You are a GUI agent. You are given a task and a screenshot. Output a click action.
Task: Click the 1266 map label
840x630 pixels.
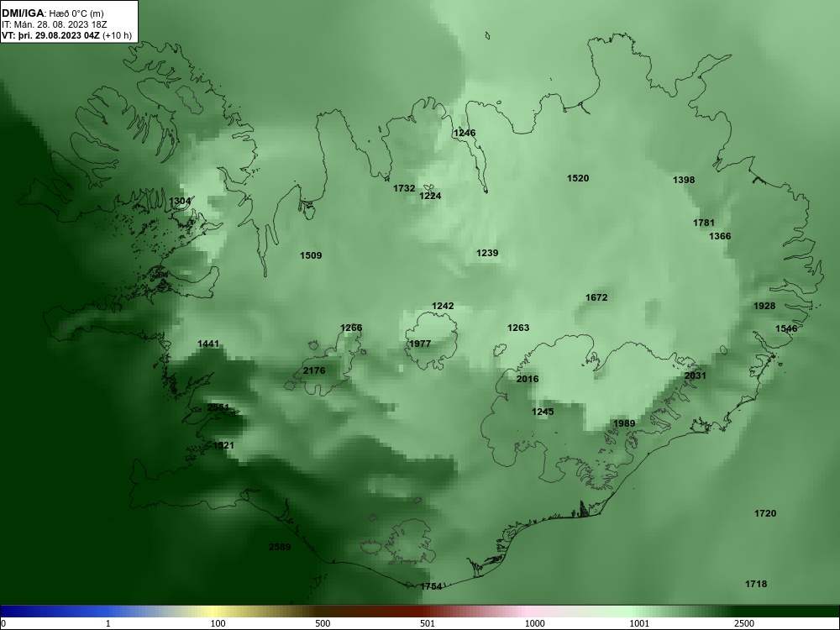click(x=351, y=328)
